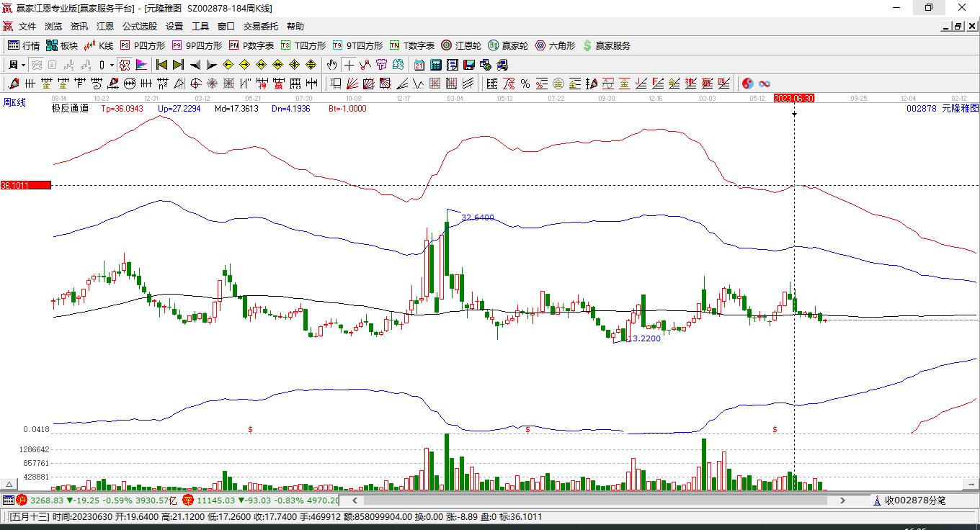Click the 2023-06-30 date marker
The height and width of the screenshot is (530, 980).
794,98
